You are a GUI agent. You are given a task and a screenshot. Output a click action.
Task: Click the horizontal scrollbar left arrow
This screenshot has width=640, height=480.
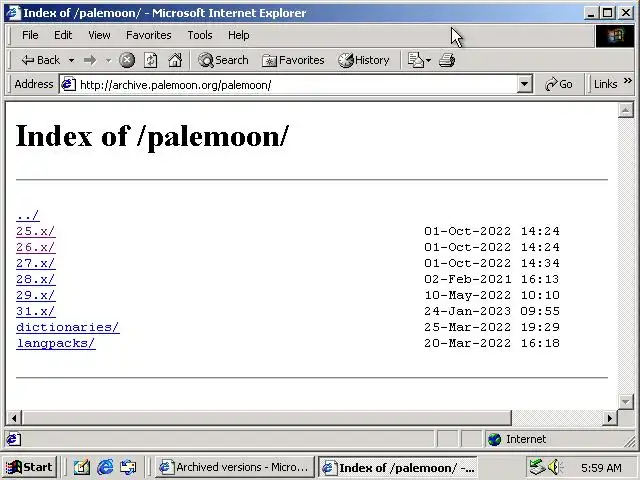[x=14, y=418]
